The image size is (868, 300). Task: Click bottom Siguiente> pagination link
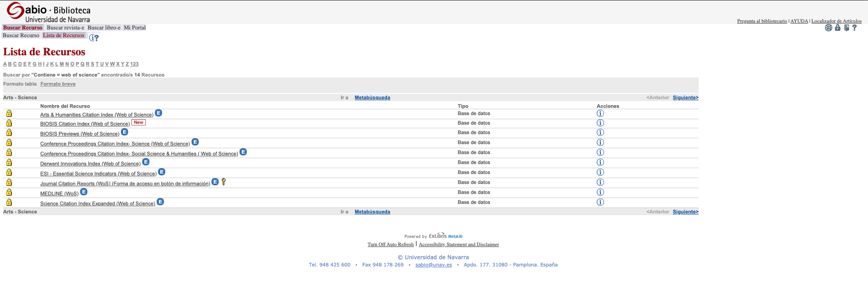click(x=685, y=212)
